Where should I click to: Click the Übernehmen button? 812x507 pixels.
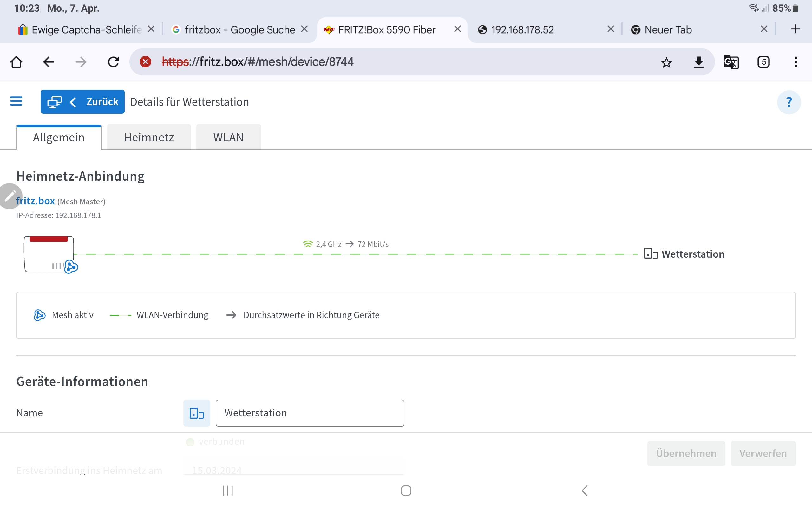click(x=686, y=453)
